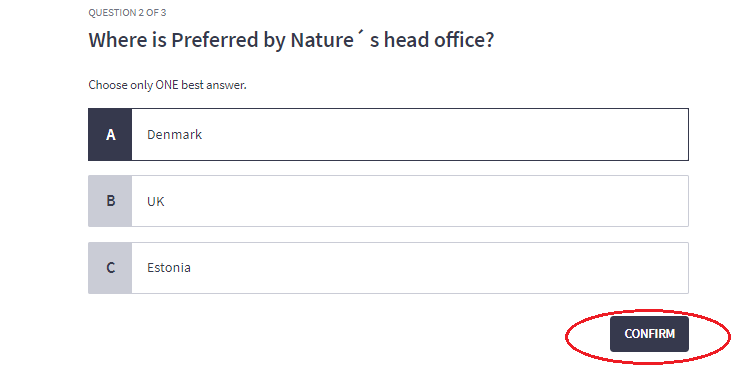
Task: Click the "UK" text label
Action: coord(156,201)
